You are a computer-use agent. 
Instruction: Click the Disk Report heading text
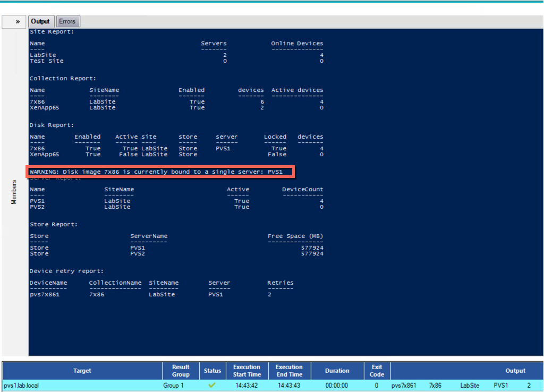[x=52, y=125]
